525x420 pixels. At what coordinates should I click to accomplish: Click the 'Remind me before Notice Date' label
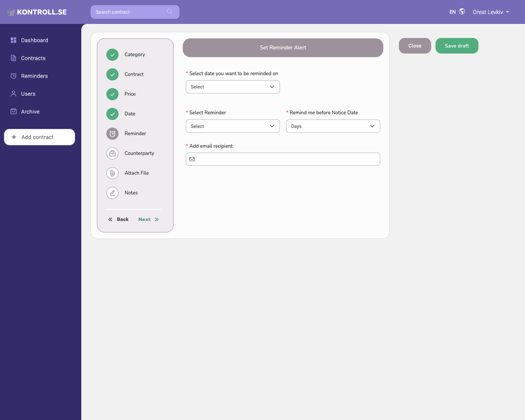(x=324, y=113)
